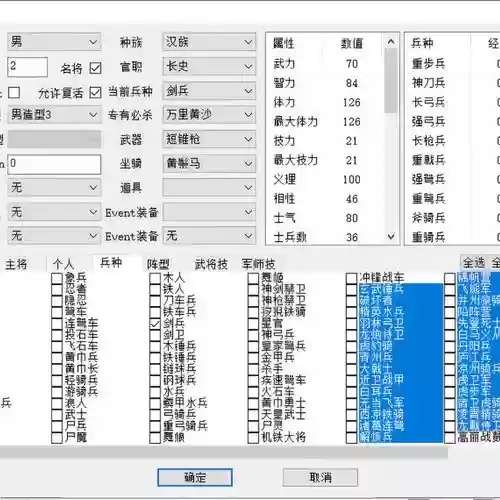This screenshot has width=500, height=500.
Task: Expand the 官职 dropdown showing 长史
Action: (x=209, y=66)
